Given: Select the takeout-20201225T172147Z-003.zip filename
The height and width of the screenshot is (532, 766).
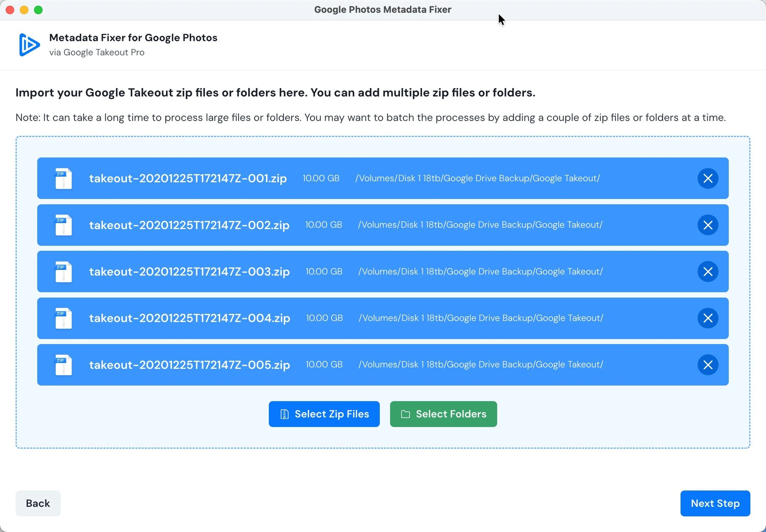Looking at the screenshot, I should 189,272.
